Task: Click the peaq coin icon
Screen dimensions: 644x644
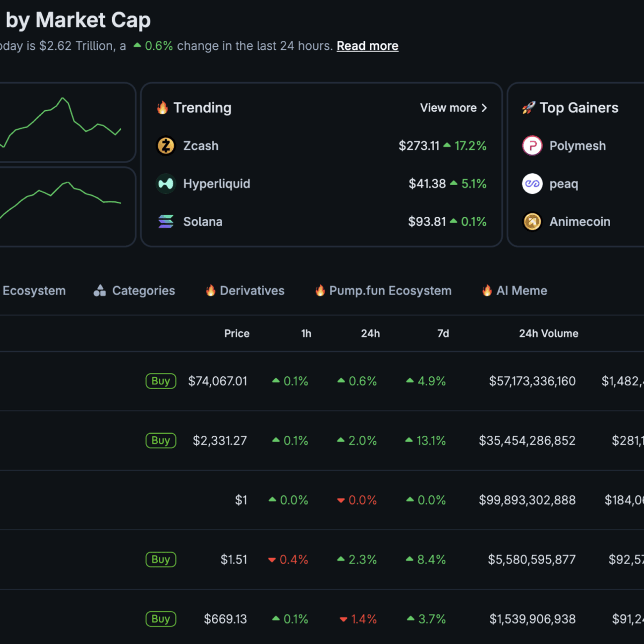Action: coord(532,184)
